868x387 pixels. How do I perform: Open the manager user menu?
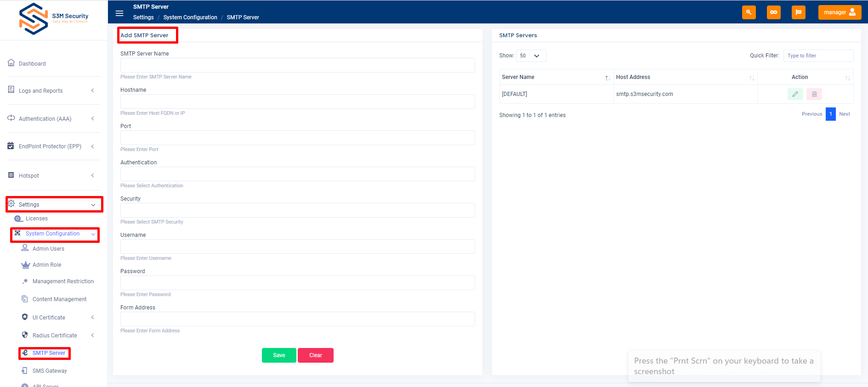[x=840, y=12]
